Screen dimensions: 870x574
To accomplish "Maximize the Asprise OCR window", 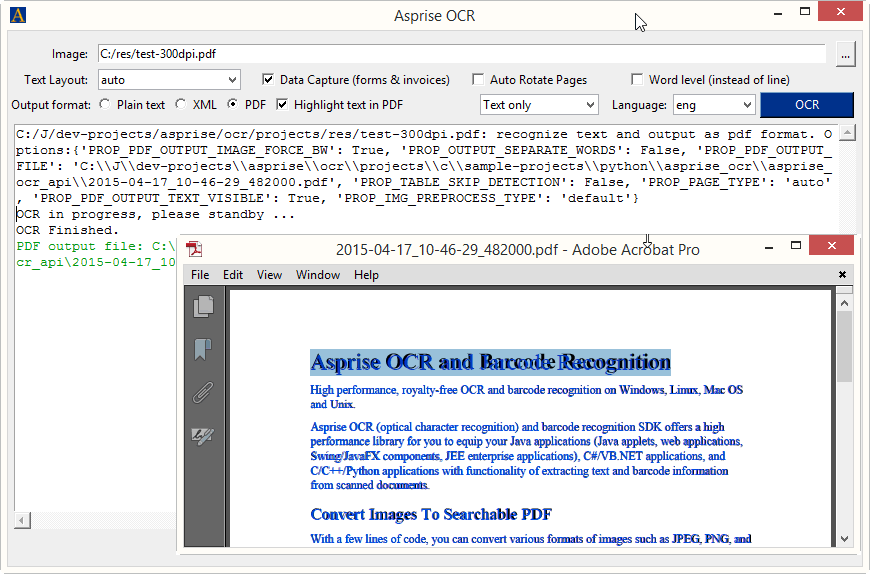I will (x=805, y=12).
